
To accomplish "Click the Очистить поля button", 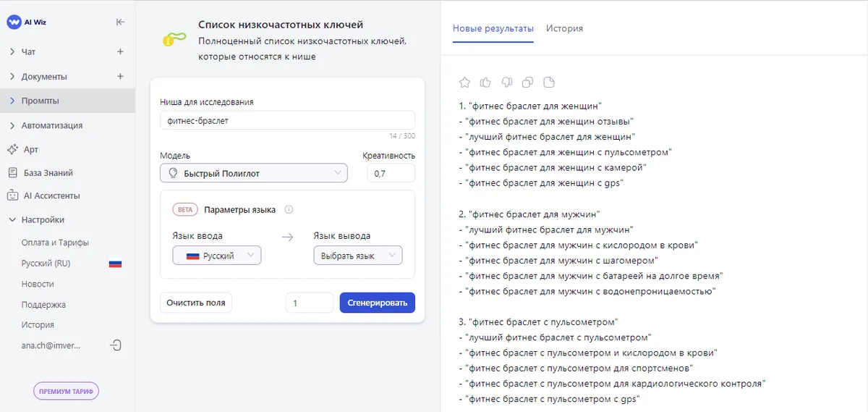I will [196, 302].
